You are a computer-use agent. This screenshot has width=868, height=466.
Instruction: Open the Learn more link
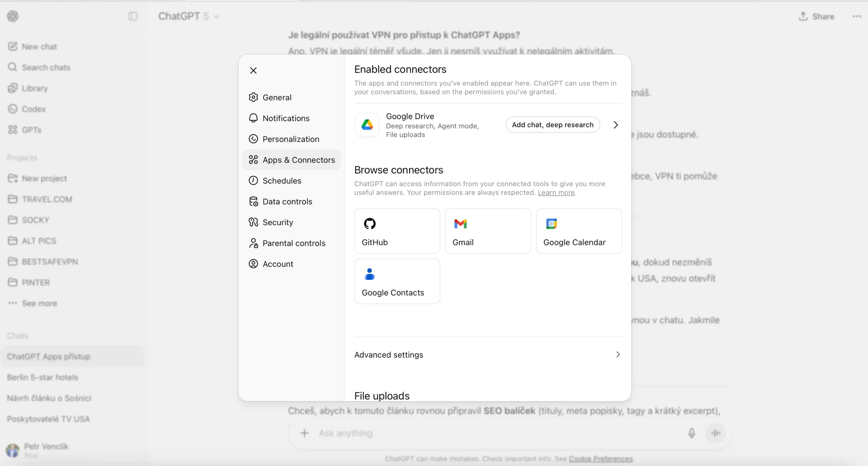pos(556,192)
